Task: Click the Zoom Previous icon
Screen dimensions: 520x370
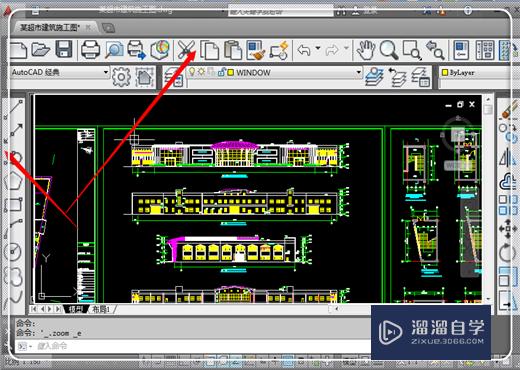Action: pyautogui.click(x=435, y=50)
